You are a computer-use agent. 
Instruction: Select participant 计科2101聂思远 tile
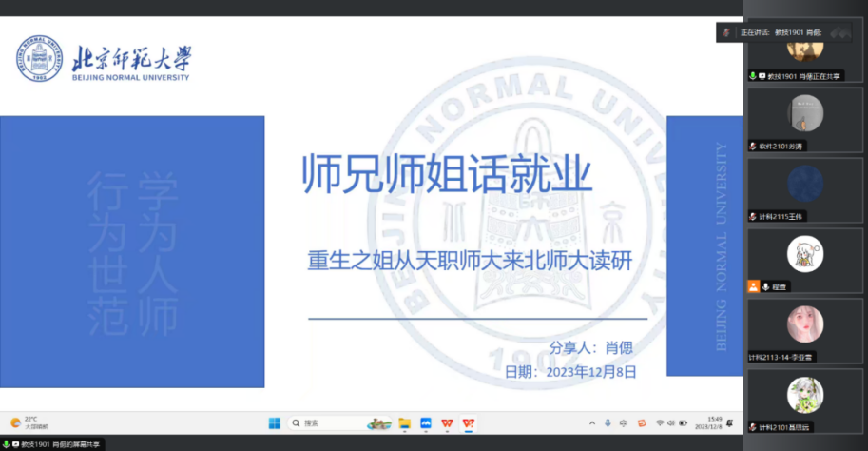point(804,400)
